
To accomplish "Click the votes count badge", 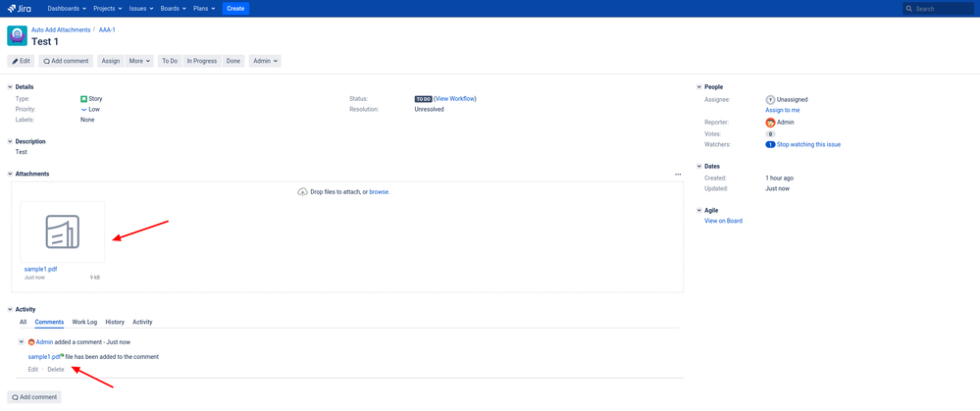I will point(770,133).
